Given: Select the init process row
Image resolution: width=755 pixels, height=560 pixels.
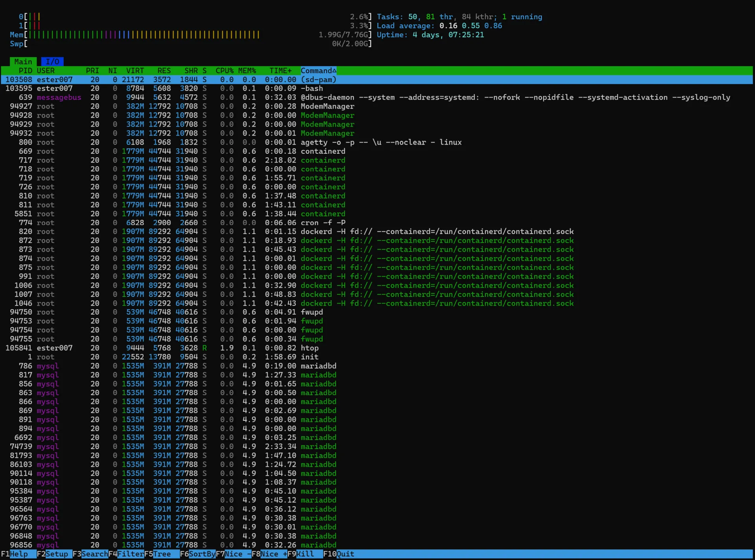Looking at the screenshot, I should tap(377, 357).
